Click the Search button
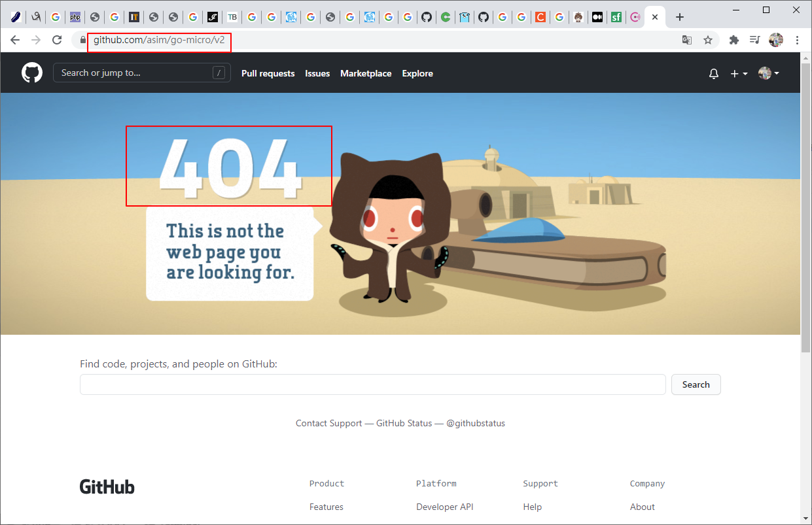812x525 pixels. 696,384
